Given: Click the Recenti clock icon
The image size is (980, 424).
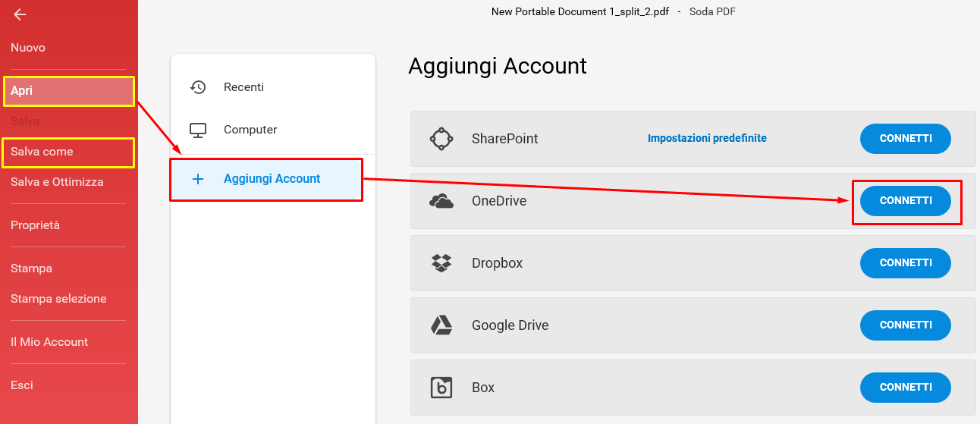Looking at the screenshot, I should tap(198, 87).
